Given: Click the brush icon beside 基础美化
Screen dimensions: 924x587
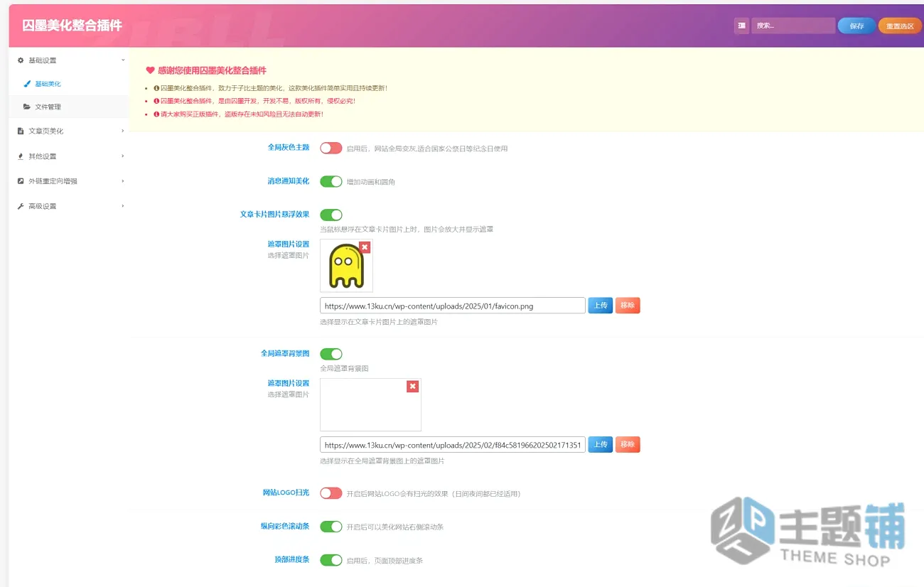Looking at the screenshot, I should 27,84.
